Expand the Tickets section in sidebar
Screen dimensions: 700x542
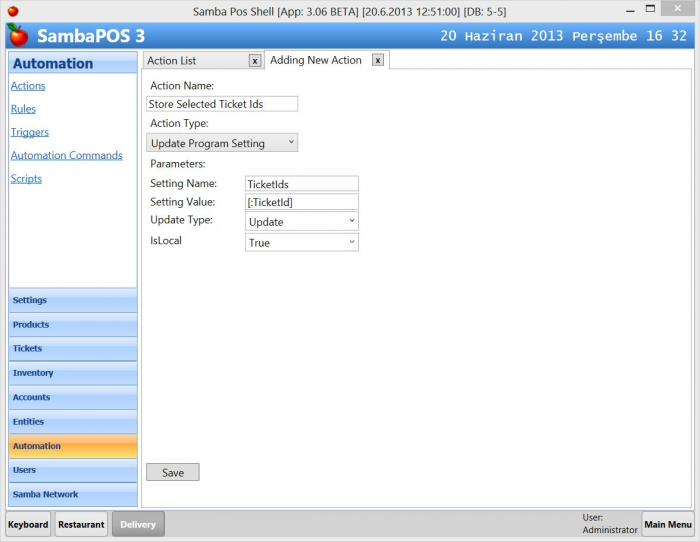73,349
